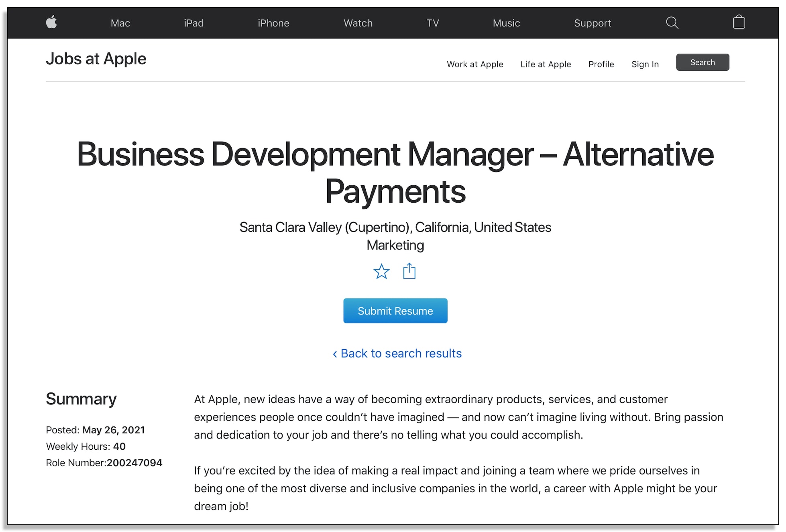
Task: Click the Summary heading
Action: click(81, 399)
